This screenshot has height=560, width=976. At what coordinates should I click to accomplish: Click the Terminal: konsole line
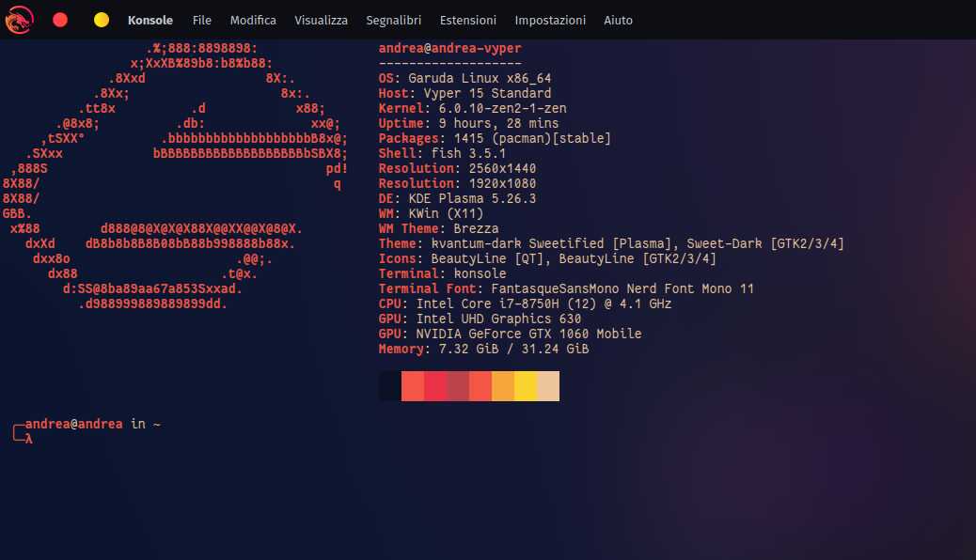pyautogui.click(x=442, y=273)
